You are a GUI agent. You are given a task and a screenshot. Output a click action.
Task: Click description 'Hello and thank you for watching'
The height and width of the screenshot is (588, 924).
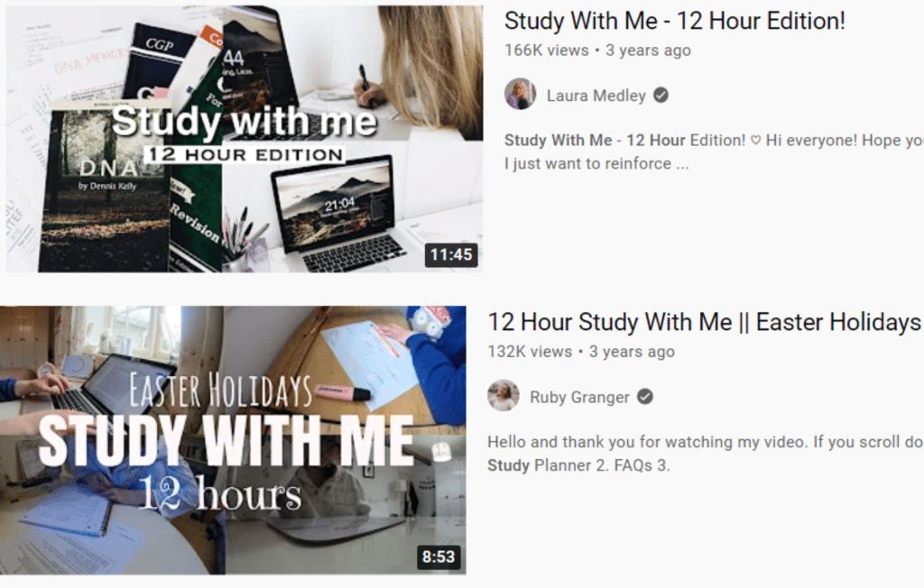(x=706, y=442)
